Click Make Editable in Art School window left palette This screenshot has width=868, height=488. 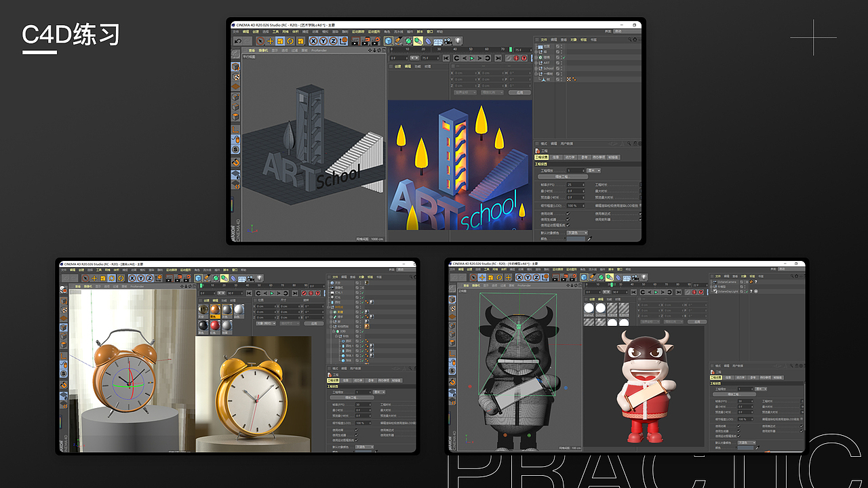pyautogui.click(x=236, y=52)
